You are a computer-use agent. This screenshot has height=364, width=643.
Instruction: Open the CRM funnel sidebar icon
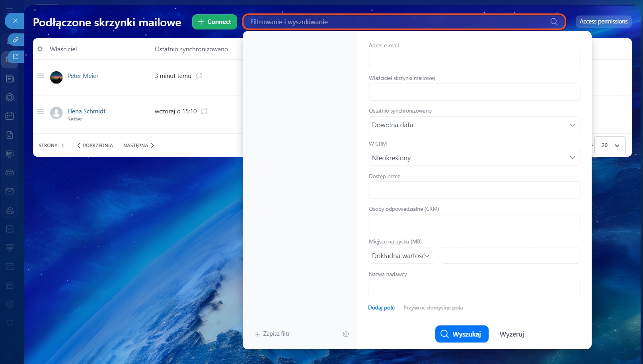[10, 248]
